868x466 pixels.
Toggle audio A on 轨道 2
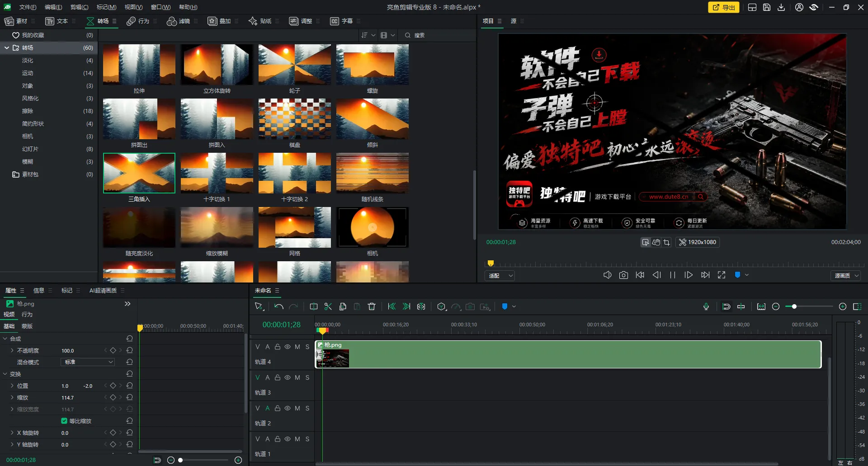tap(268, 408)
